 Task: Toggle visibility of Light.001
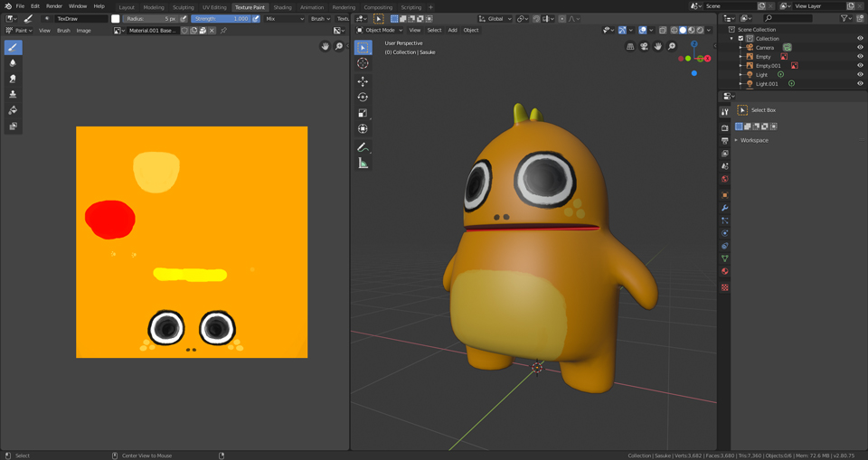[x=860, y=83]
